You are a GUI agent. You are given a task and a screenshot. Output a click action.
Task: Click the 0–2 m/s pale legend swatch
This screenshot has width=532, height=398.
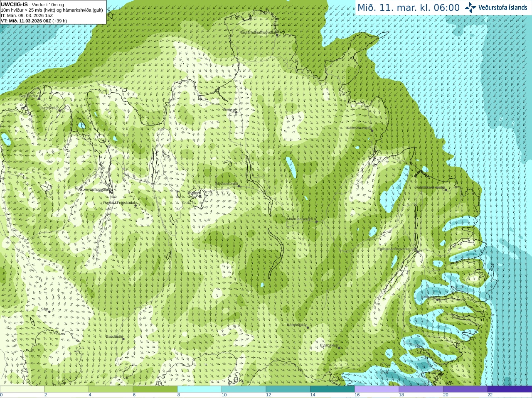click(x=22, y=389)
